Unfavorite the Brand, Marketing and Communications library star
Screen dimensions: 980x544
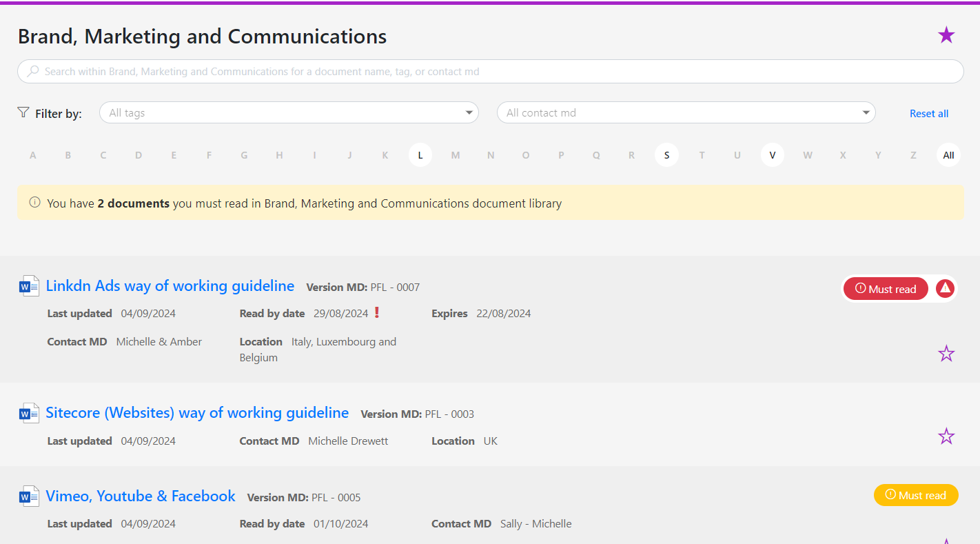coord(946,35)
